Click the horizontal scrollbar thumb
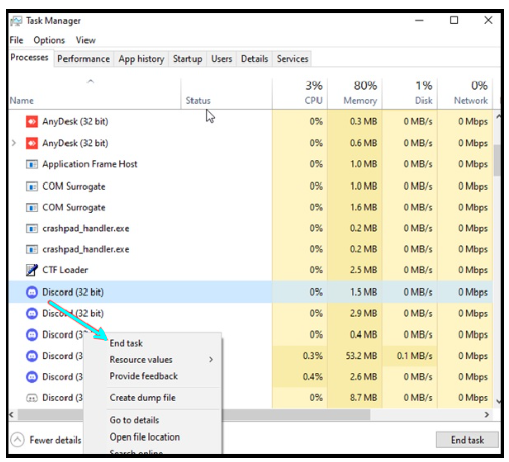The image size is (509, 462). click(194, 415)
